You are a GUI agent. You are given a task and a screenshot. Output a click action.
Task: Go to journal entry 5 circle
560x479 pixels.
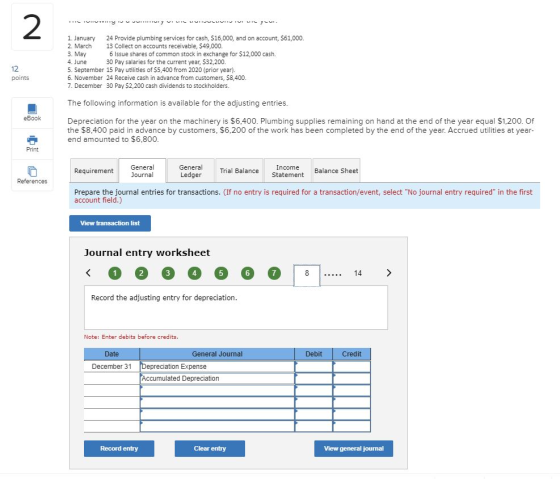pyautogui.click(x=221, y=273)
